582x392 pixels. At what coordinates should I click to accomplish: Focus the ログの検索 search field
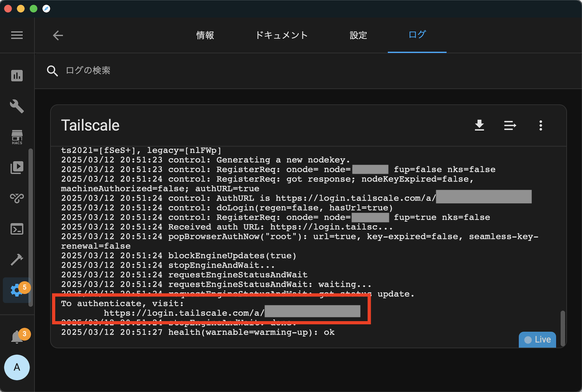[308, 71]
